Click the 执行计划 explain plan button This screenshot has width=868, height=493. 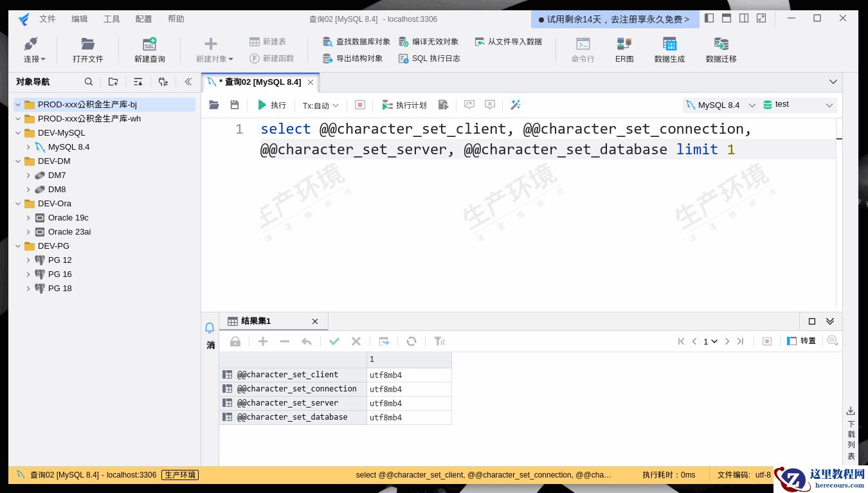tap(404, 105)
